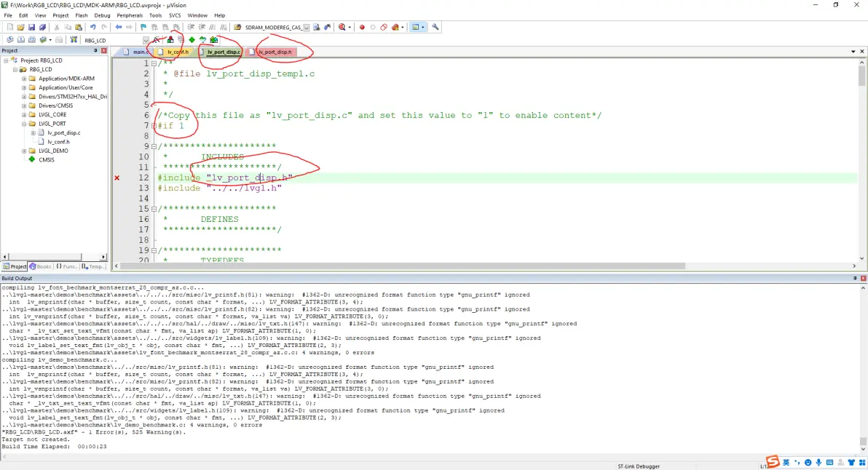
Task: Close the Build Output panel
Action: tap(863, 278)
